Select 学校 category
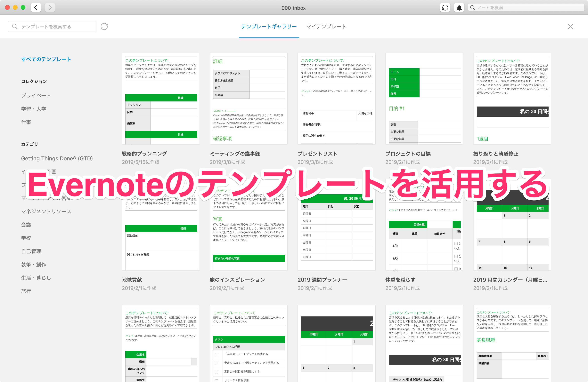The height and width of the screenshot is (382, 588). tap(26, 238)
